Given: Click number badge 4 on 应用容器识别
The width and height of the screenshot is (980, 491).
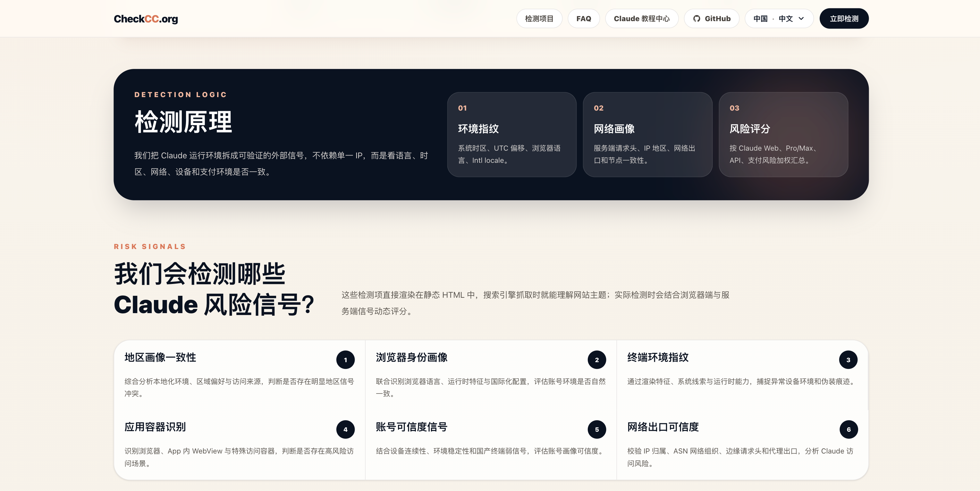Looking at the screenshot, I should tap(345, 429).
